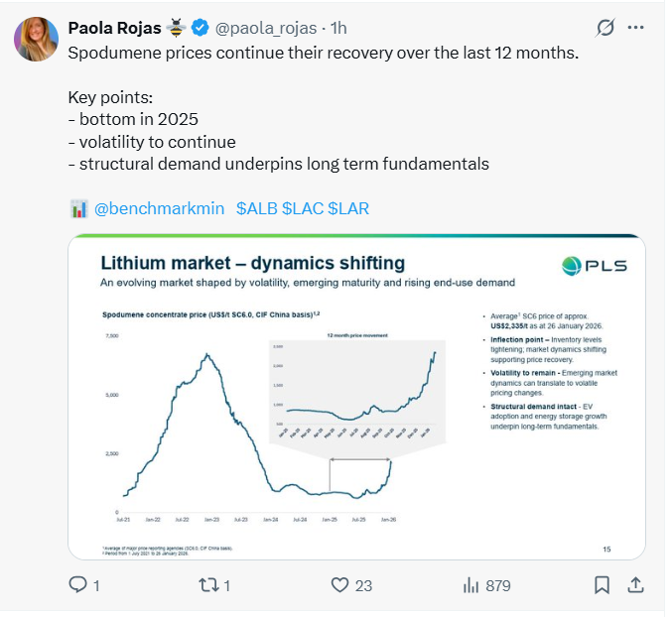Open Paola Rojas profile avatar
This screenshot has height=617, width=672.
36,40
